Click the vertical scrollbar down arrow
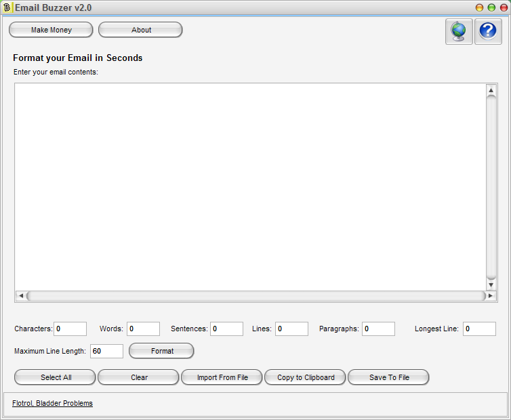This screenshot has height=420, width=511. [x=491, y=285]
